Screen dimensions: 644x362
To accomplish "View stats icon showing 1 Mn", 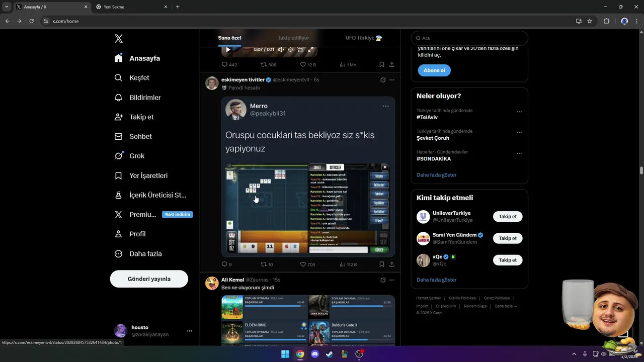I will (x=342, y=65).
